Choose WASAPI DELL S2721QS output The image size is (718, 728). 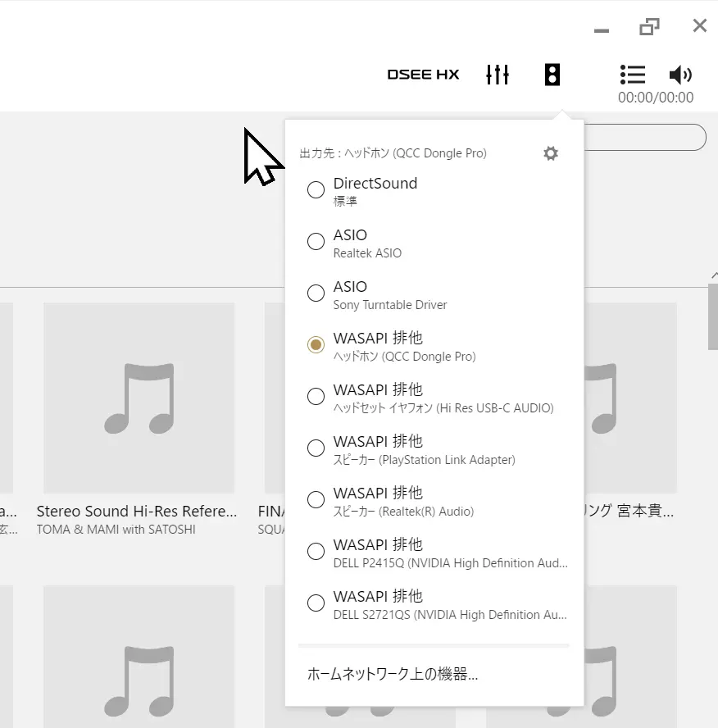(316, 603)
